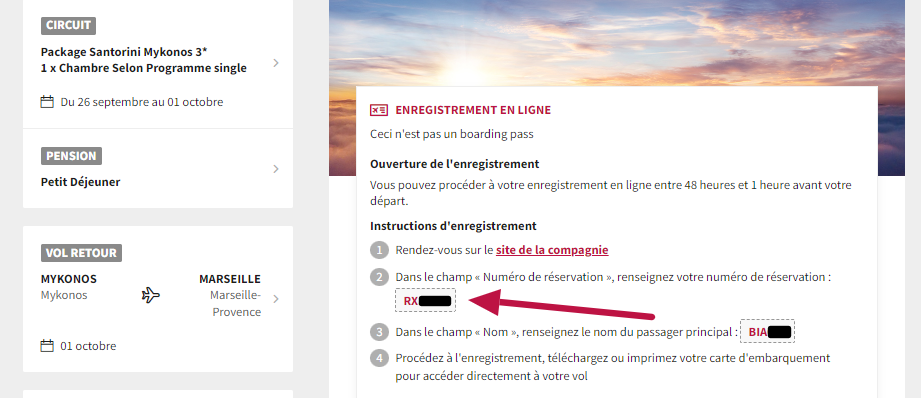Click the step 4 numbered circle
The width and height of the screenshot is (921, 398).
pos(379,358)
